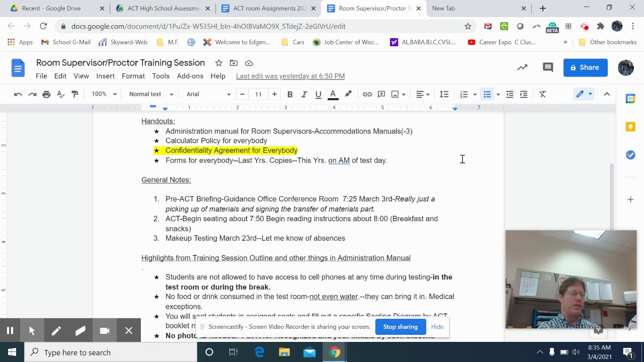
Task: Click the blue Share button
Action: point(586,67)
